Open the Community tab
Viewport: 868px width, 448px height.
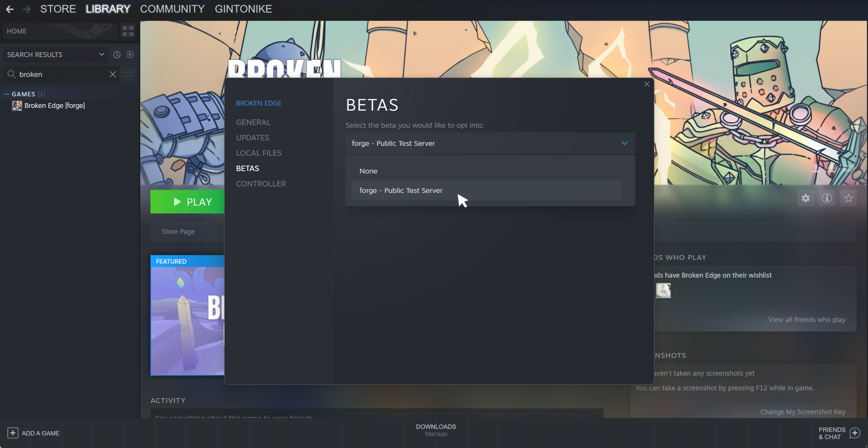coord(172,9)
